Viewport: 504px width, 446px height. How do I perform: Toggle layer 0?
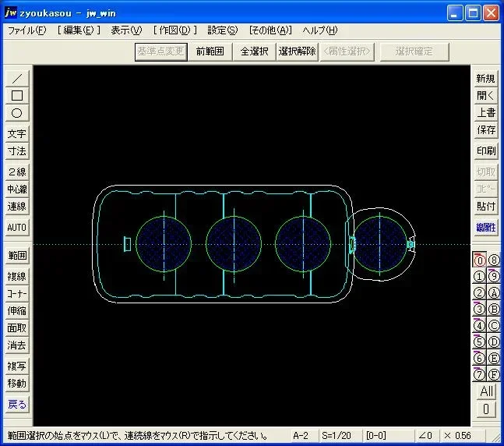tap(479, 260)
